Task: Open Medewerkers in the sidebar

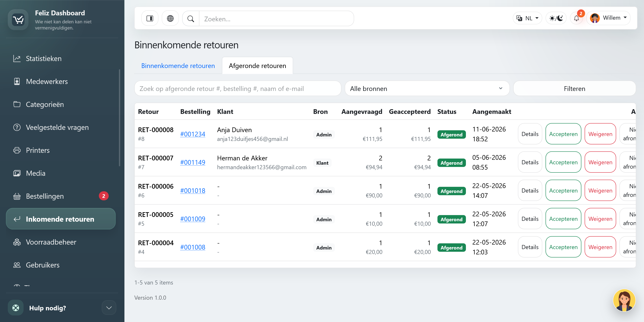Action: [x=61, y=82]
